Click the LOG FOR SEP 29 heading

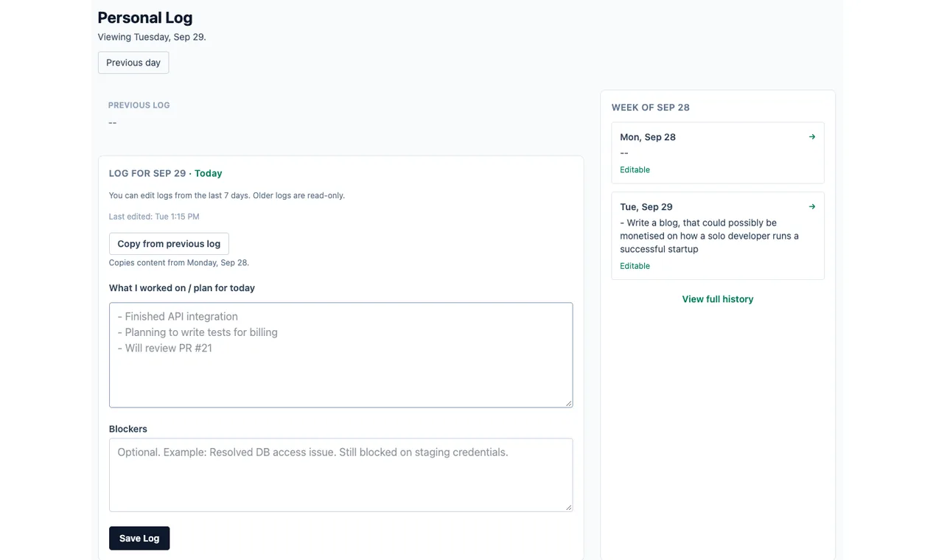point(147,173)
